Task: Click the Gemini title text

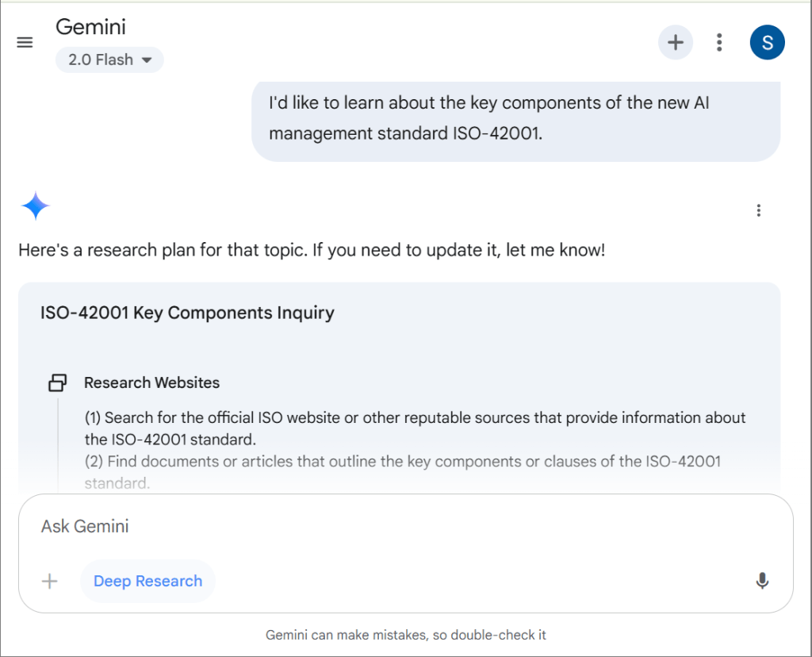Action: click(90, 27)
